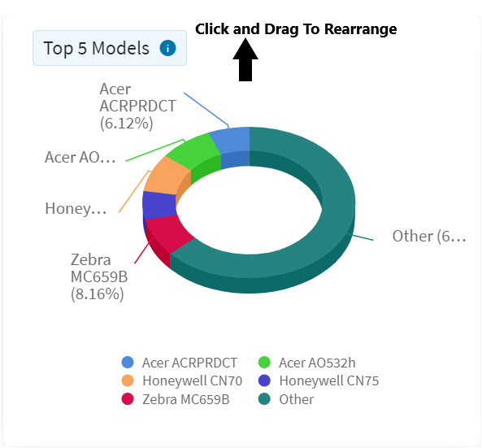Image resolution: width=482 pixels, height=448 pixels.
Task: Click the orange Honeywell CN70 legend dot
Action: click(x=128, y=381)
